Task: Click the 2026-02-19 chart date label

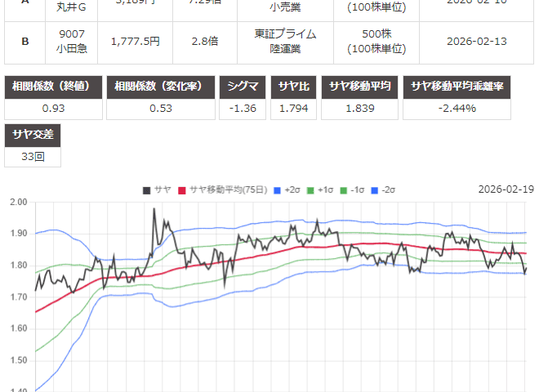Action: 506,189
